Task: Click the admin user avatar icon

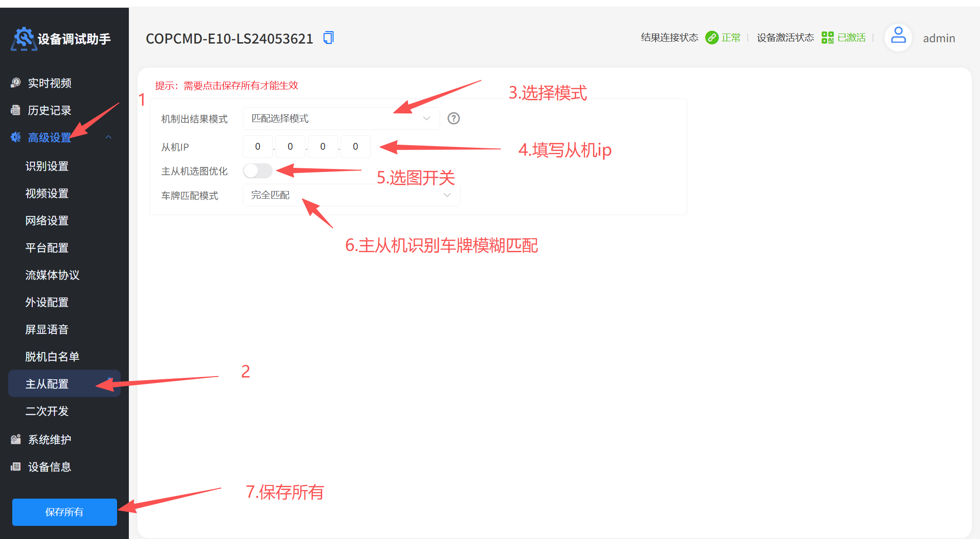Action: pyautogui.click(x=898, y=37)
